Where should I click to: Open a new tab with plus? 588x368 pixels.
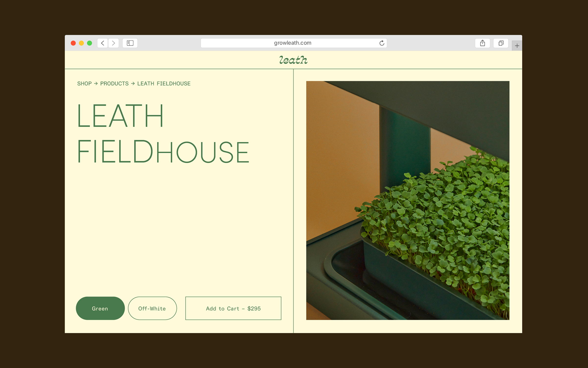point(517,46)
